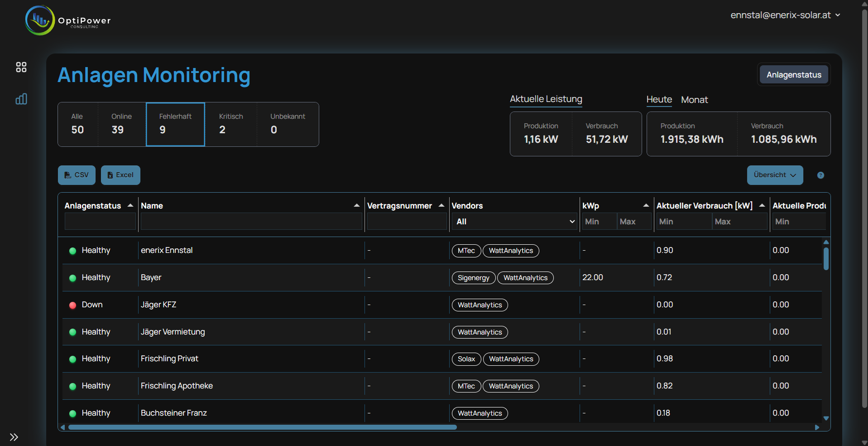868x446 pixels.
Task: Open the dashboard grid icon in sidebar
Action: [x=21, y=67]
